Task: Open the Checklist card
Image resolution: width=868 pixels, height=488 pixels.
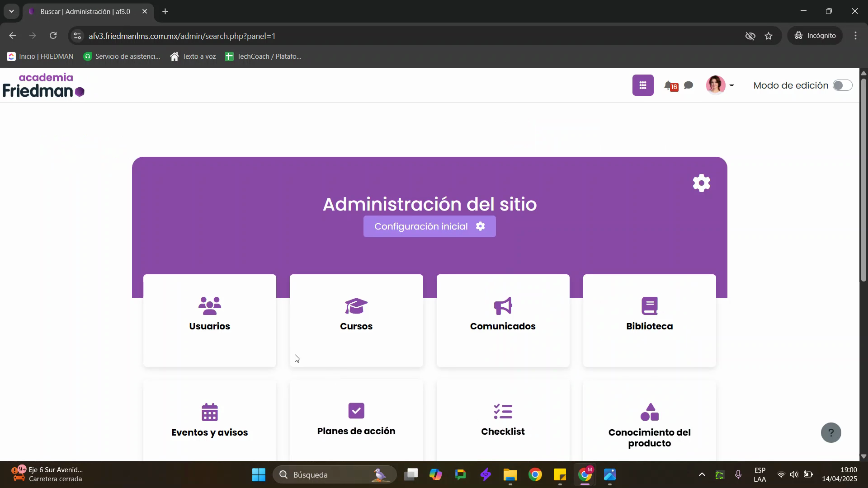Action: [503, 420]
